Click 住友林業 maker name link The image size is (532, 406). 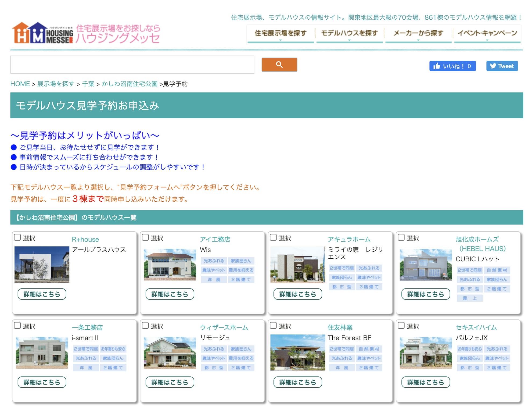(x=340, y=327)
